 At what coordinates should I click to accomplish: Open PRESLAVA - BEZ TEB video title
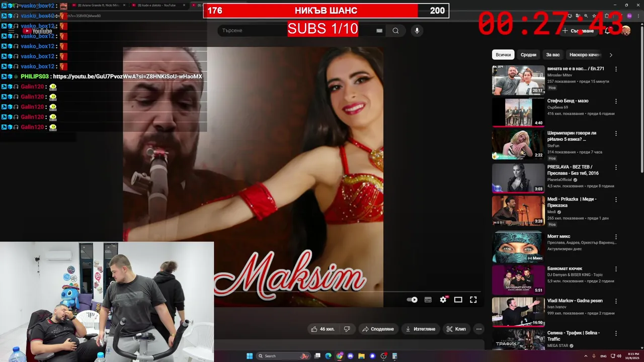[x=573, y=170]
